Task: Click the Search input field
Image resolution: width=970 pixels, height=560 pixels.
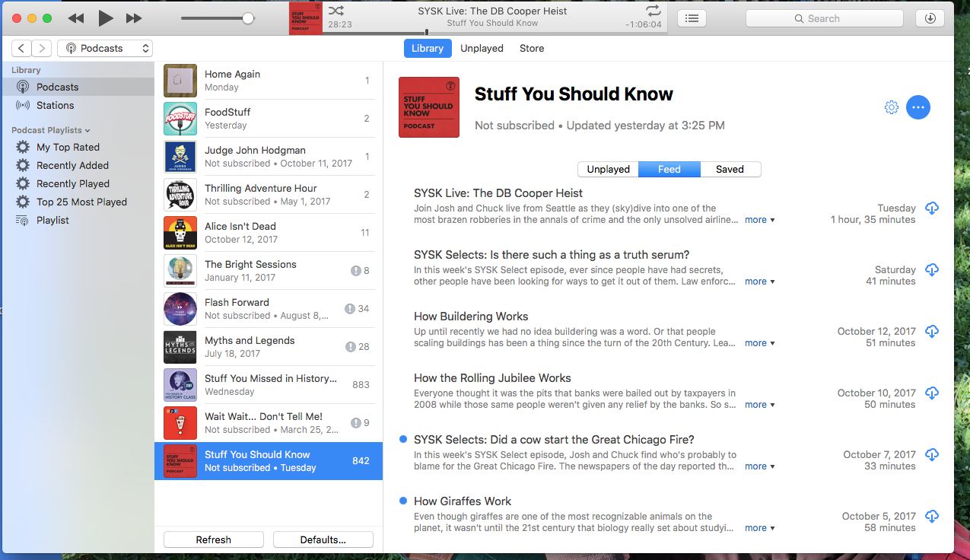Action: click(x=825, y=18)
